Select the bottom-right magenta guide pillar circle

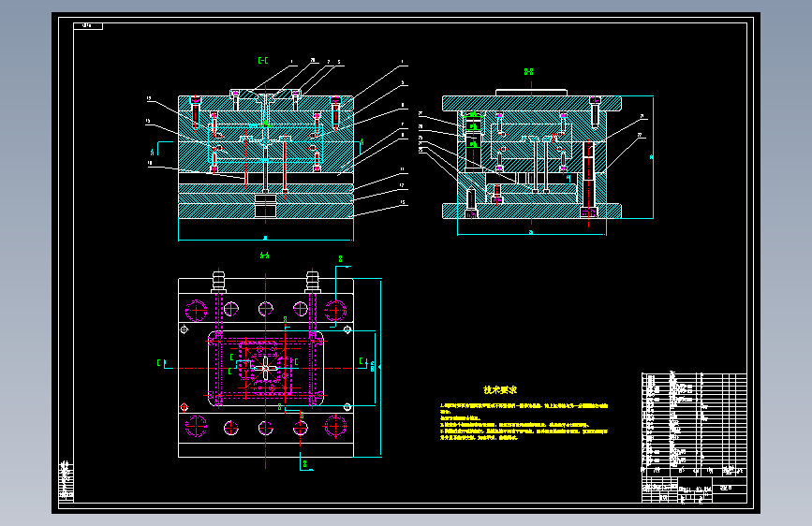pos(335,427)
